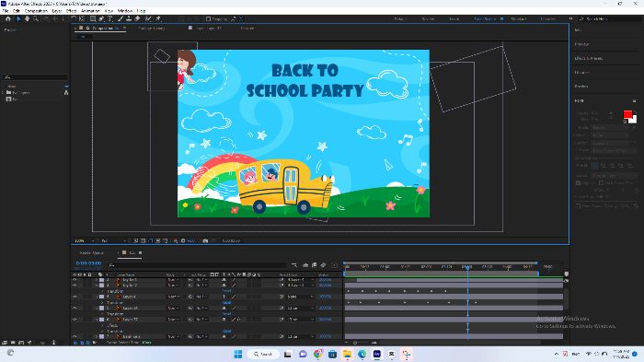Toggle visibility eye of layer number 7

click(x=75, y=336)
